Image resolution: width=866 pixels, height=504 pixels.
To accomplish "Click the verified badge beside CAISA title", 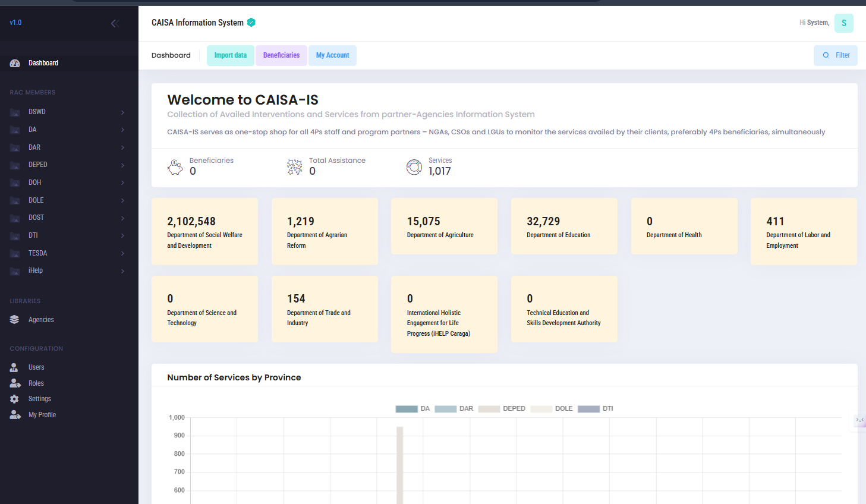I will (x=251, y=23).
